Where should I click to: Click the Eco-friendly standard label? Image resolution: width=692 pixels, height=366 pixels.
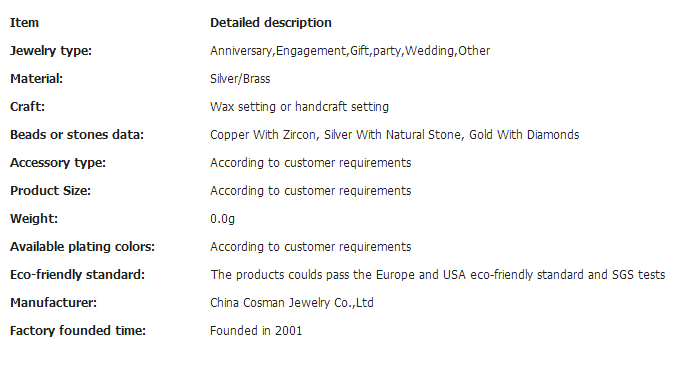coord(77,275)
